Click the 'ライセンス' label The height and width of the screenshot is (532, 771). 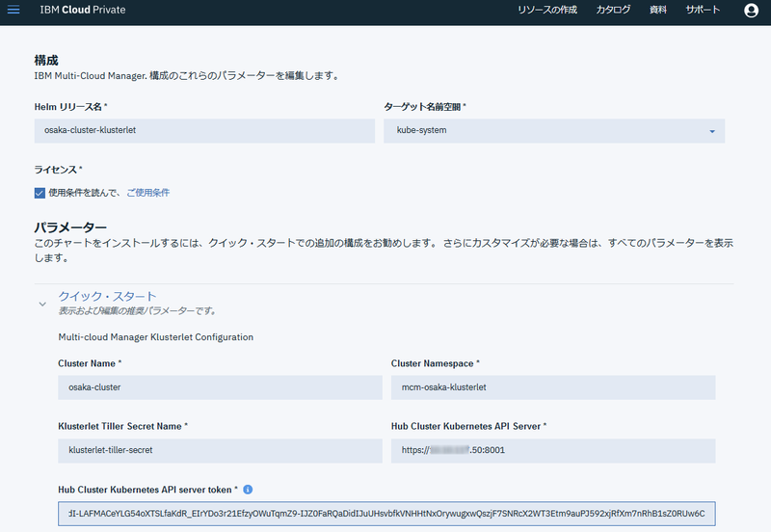pos(58,170)
